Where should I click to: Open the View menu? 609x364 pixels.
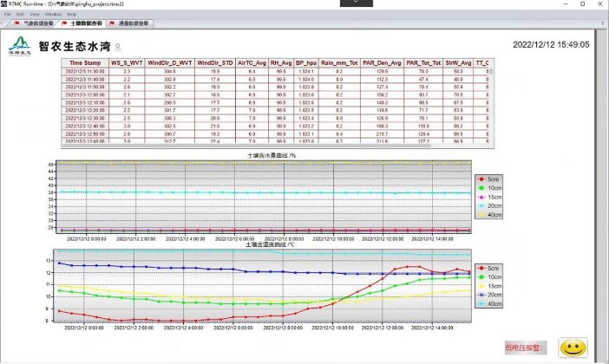coord(35,15)
